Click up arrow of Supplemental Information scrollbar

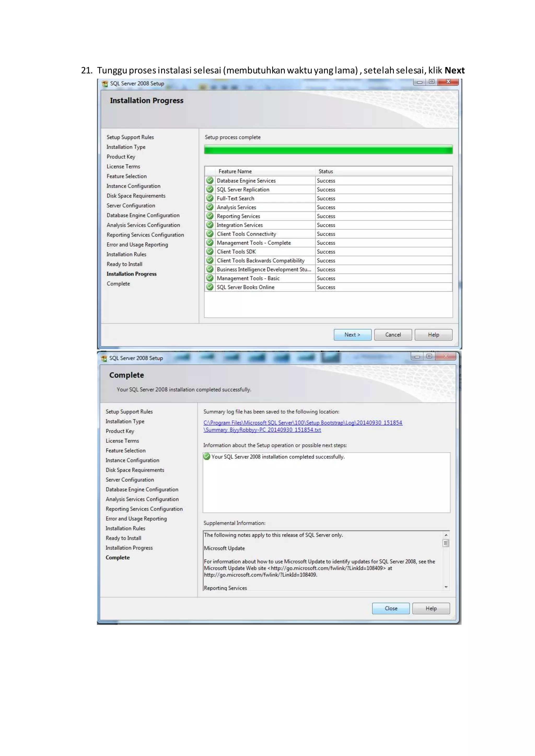(x=446, y=535)
